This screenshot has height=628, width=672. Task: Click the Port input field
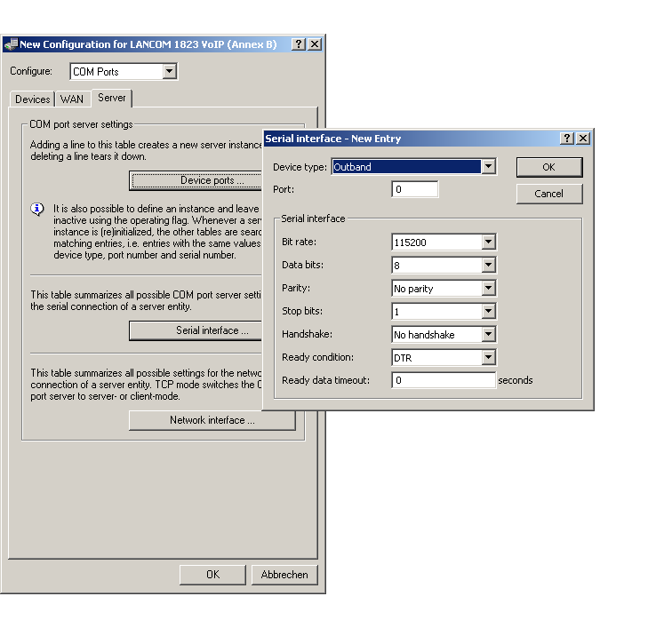[x=415, y=190]
